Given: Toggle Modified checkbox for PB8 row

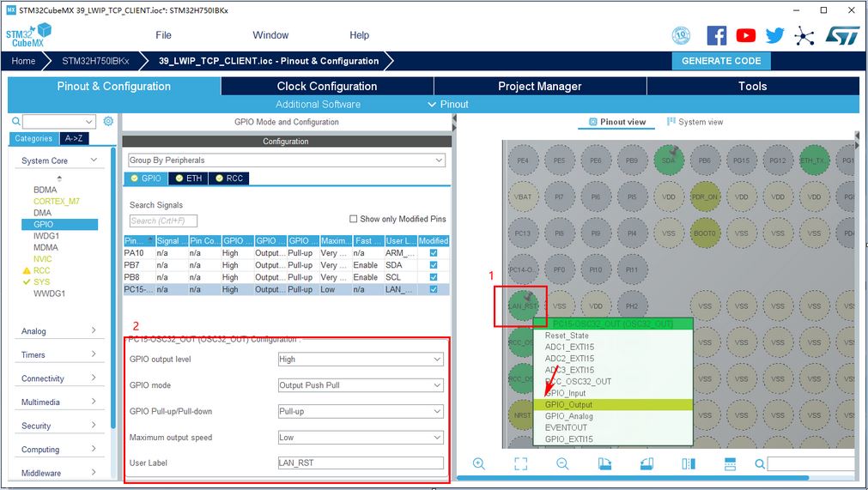Looking at the screenshot, I should [x=433, y=277].
